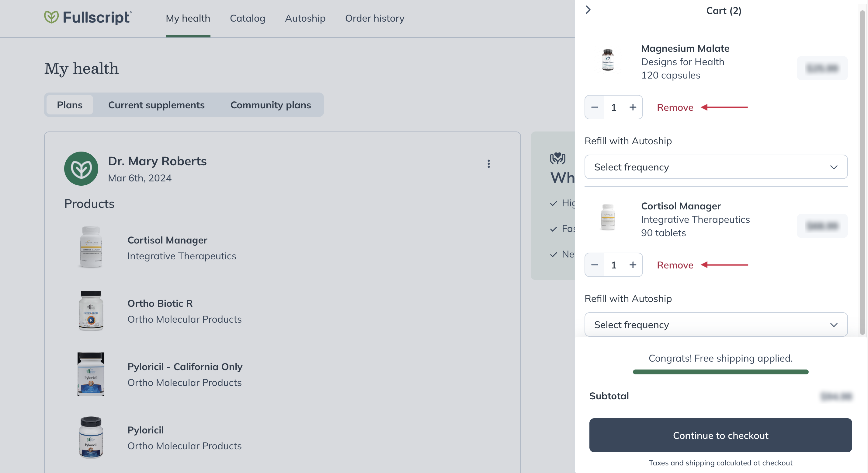Click the Magnesium Malate quantity field
Screen dimensions: 868x473
pos(614,107)
